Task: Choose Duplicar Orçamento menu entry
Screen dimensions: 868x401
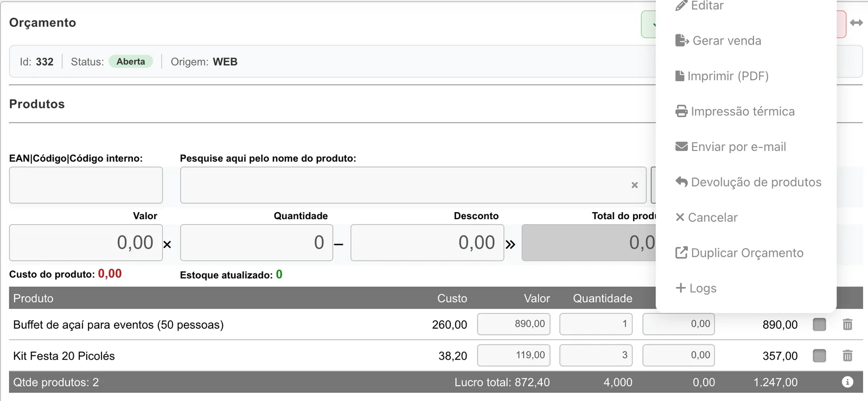Action: click(x=739, y=253)
